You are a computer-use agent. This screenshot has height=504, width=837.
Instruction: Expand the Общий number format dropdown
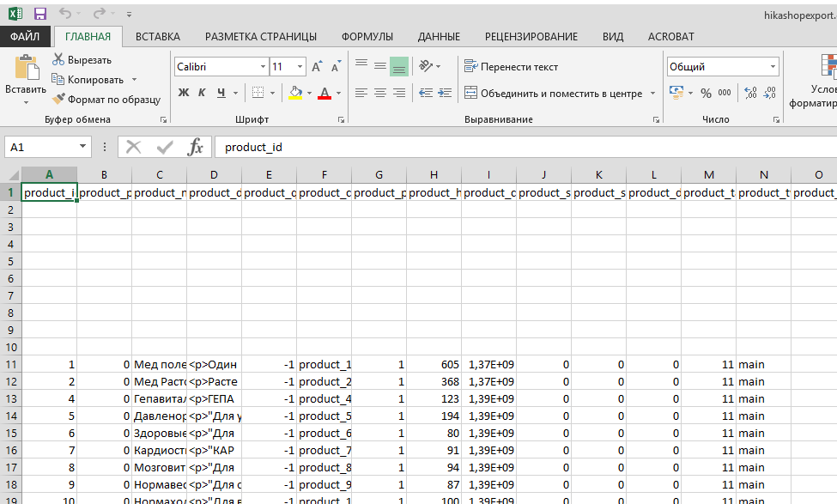[773, 67]
